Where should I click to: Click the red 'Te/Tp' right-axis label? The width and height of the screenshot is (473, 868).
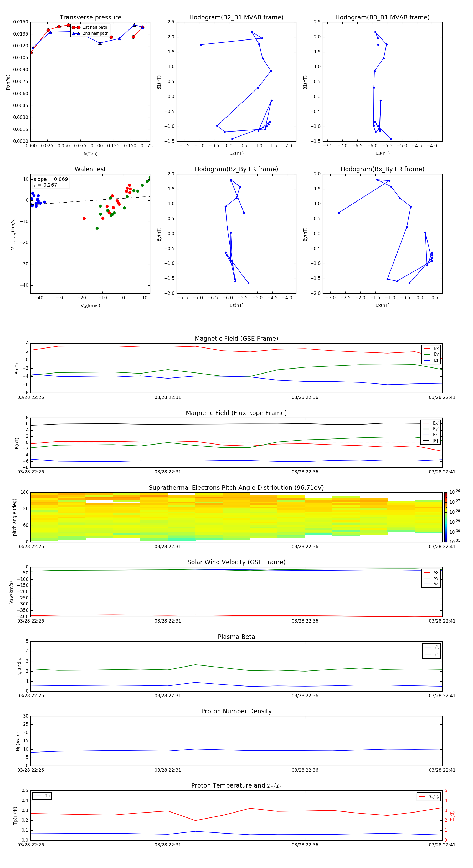452,815
